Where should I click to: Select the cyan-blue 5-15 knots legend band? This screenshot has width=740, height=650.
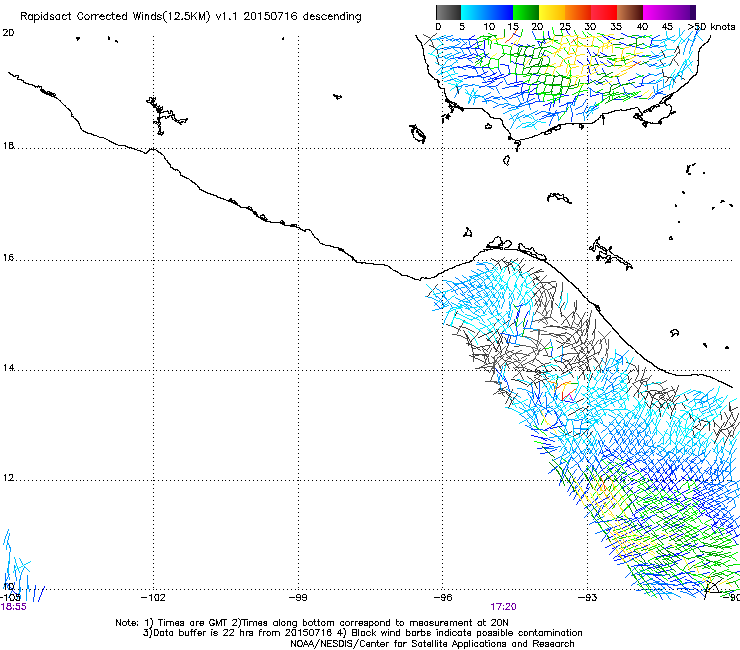[487, 12]
